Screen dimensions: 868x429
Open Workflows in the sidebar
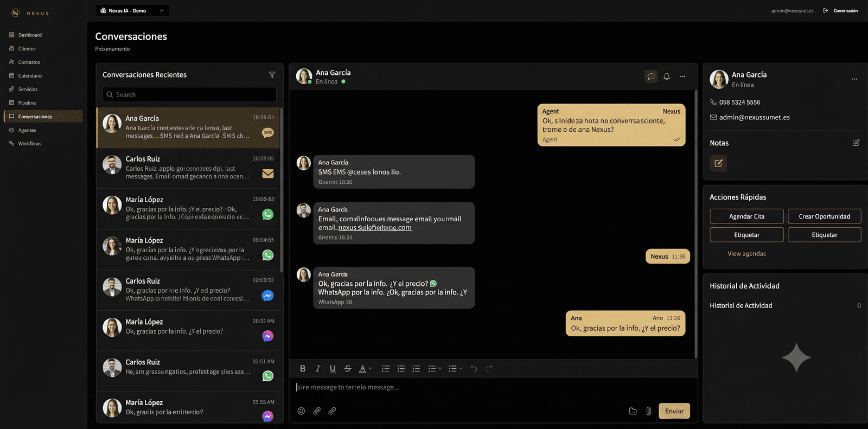coord(29,143)
